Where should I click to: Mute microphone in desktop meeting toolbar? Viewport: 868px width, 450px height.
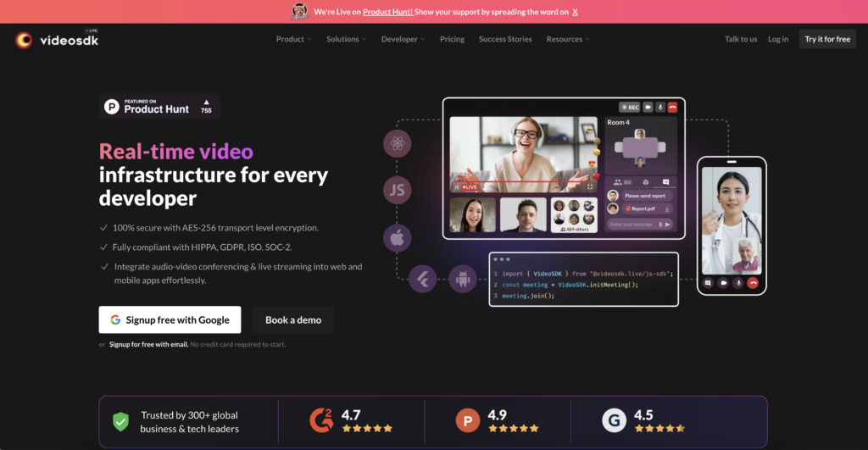[660, 108]
